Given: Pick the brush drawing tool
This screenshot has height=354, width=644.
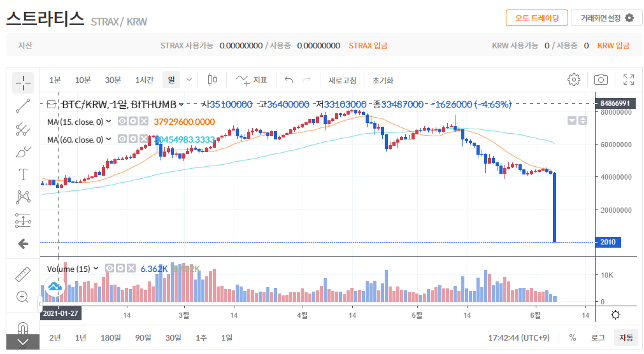Looking at the screenshot, I should pos(23,152).
